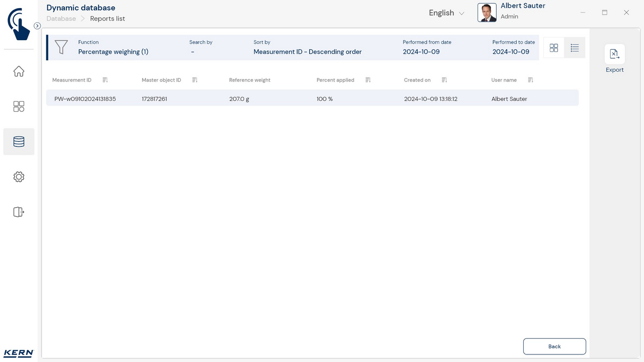644x362 pixels.
Task: Click the logout door icon
Action: 19,212
